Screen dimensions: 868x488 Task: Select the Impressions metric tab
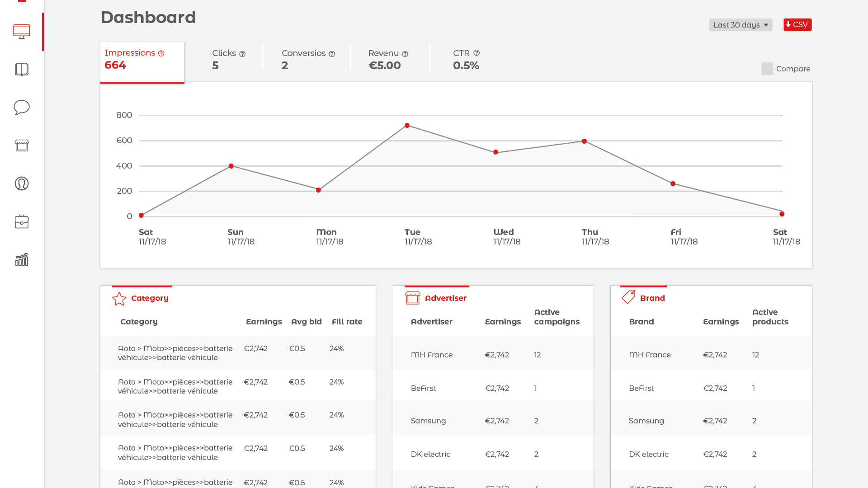(142, 62)
